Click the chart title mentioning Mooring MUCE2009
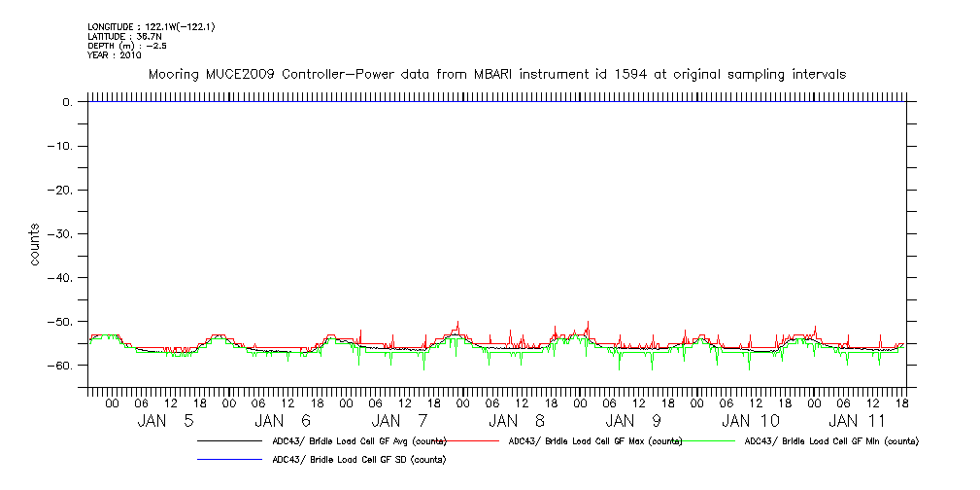This screenshot has height=490, width=980. [496, 74]
